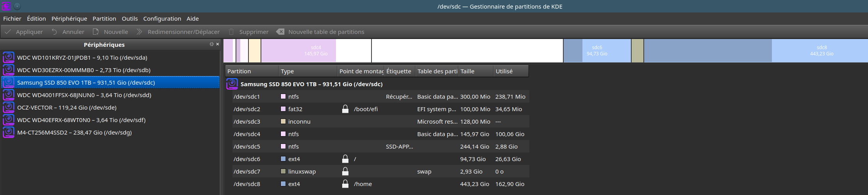
Task: Select the sdc4 block in the partition graph
Action: [316, 51]
